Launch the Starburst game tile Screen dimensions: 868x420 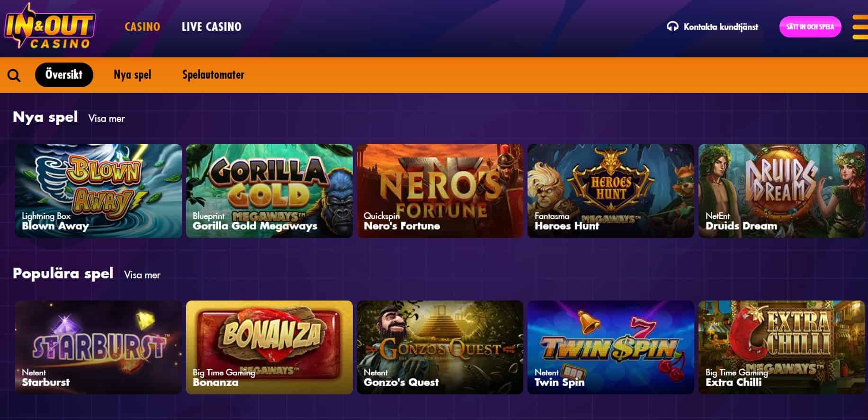coord(98,347)
